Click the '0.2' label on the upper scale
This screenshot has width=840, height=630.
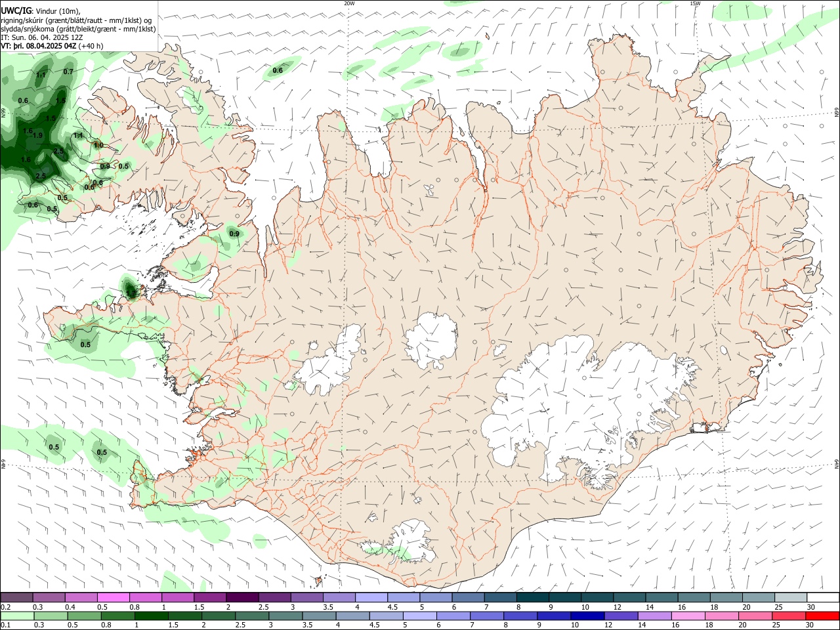(x=5, y=607)
